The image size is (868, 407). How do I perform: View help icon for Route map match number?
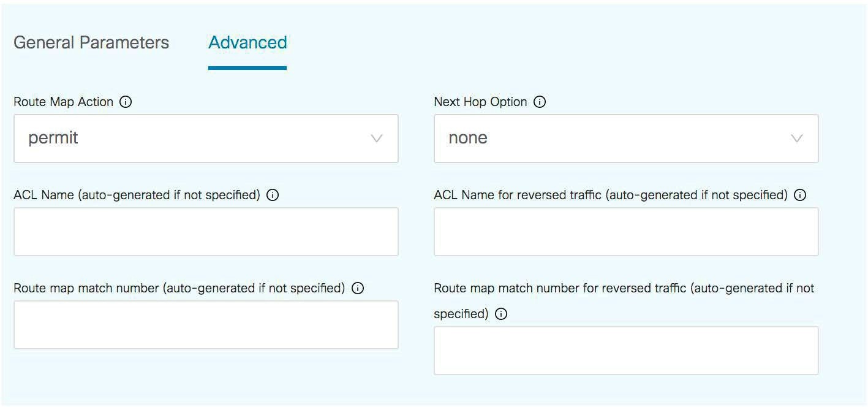pyautogui.click(x=358, y=288)
